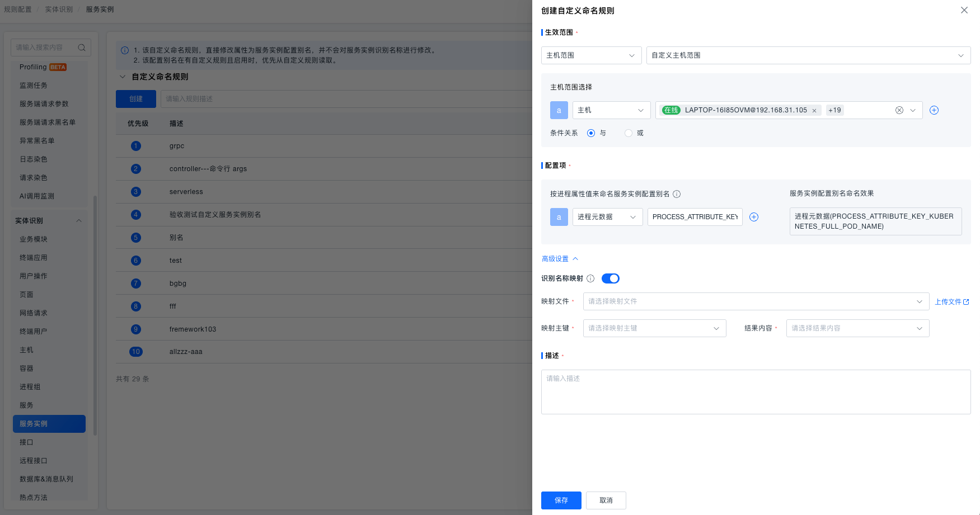
Task: Open the 映射主键 select dropdown
Action: click(654, 328)
